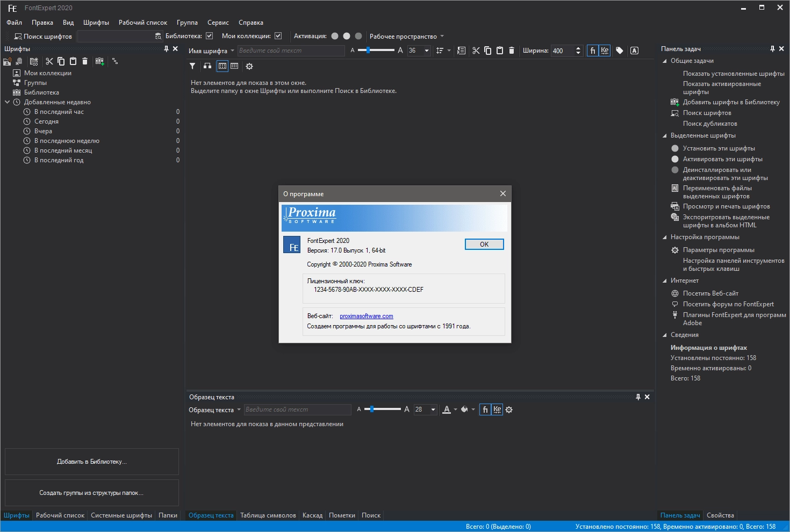
Task: Switch to the Системные шрифты tab
Action: pos(121,515)
